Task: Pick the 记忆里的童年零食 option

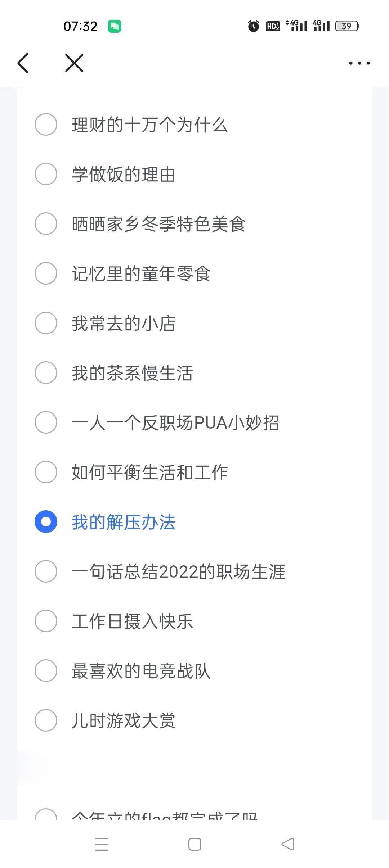Action: [46, 273]
